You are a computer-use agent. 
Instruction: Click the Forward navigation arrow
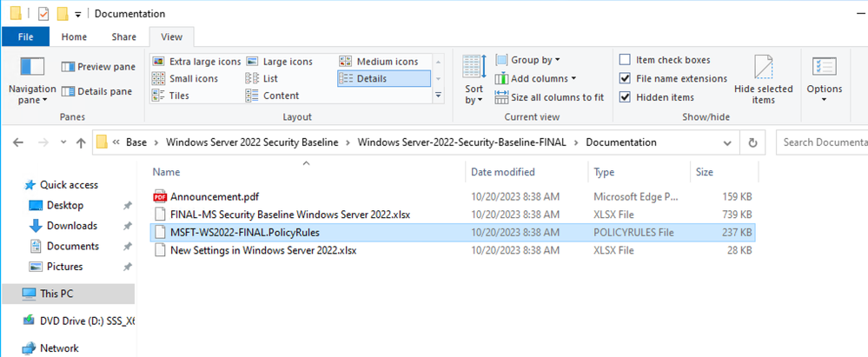(x=43, y=142)
